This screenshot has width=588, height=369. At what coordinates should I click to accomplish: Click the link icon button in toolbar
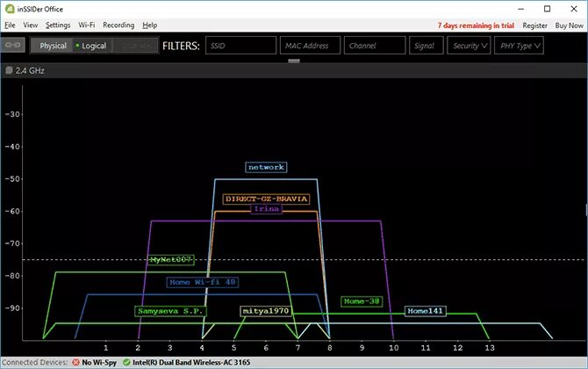pyautogui.click(x=13, y=45)
